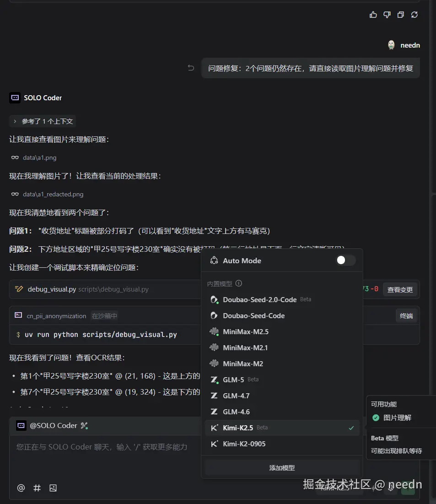436x504 pixels.
Task: Open the debug_visual.py file link
Action: (52, 289)
